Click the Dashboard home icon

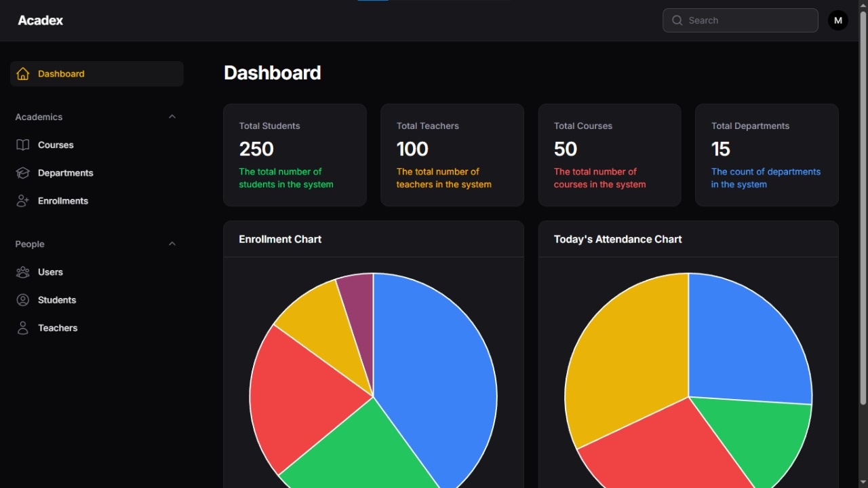click(23, 74)
